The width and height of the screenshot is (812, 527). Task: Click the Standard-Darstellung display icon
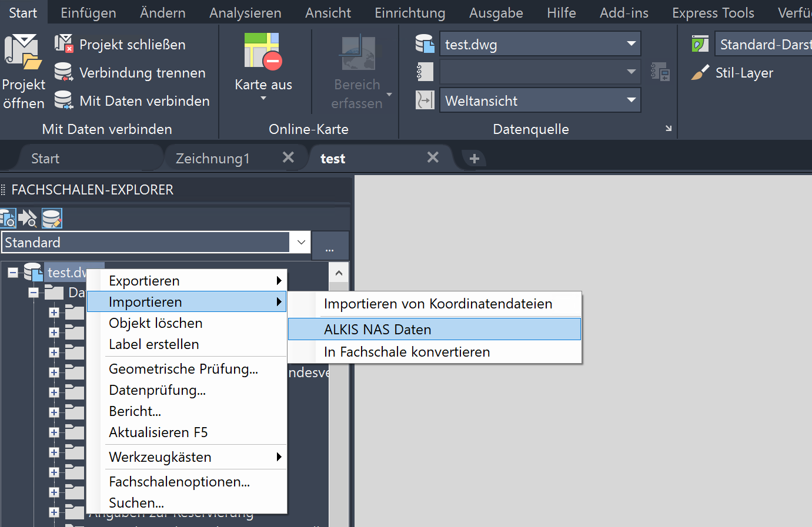pos(700,44)
